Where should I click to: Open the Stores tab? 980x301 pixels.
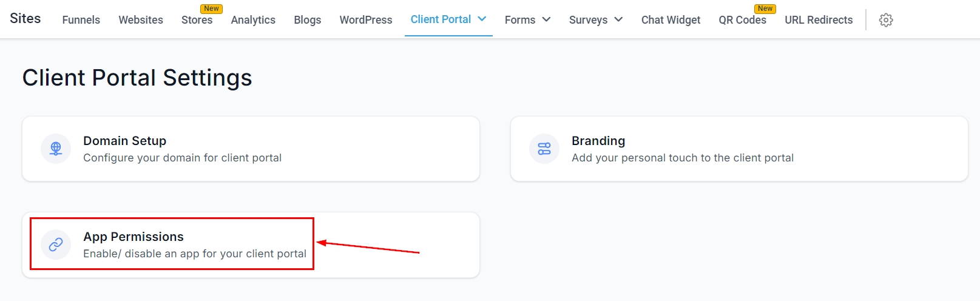[197, 20]
